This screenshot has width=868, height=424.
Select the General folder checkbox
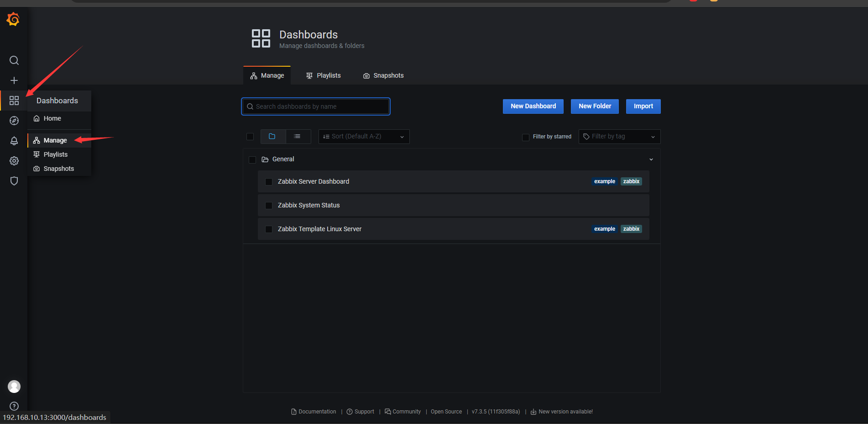(252, 160)
